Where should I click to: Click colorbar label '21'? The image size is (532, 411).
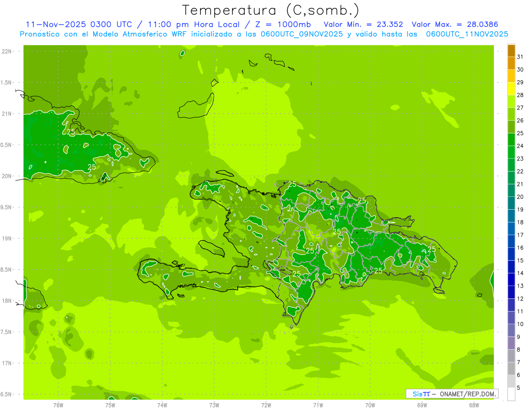pos(520,184)
